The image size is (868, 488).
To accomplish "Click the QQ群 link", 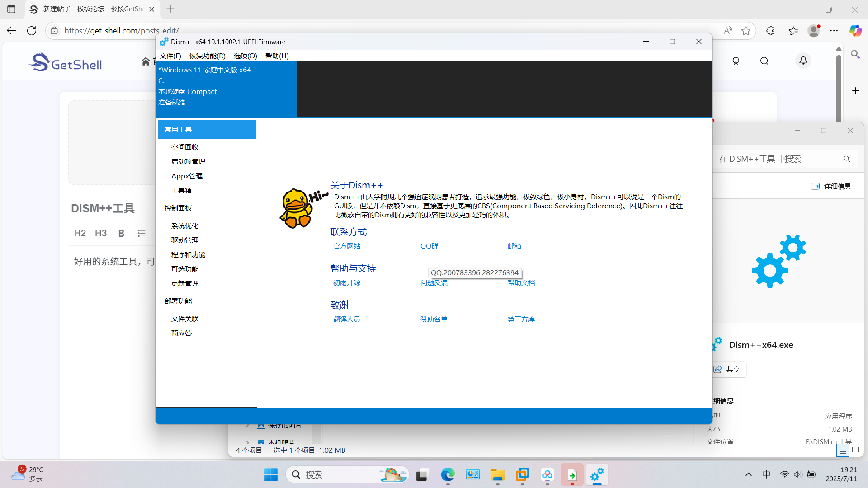I will tap(429, 246).
